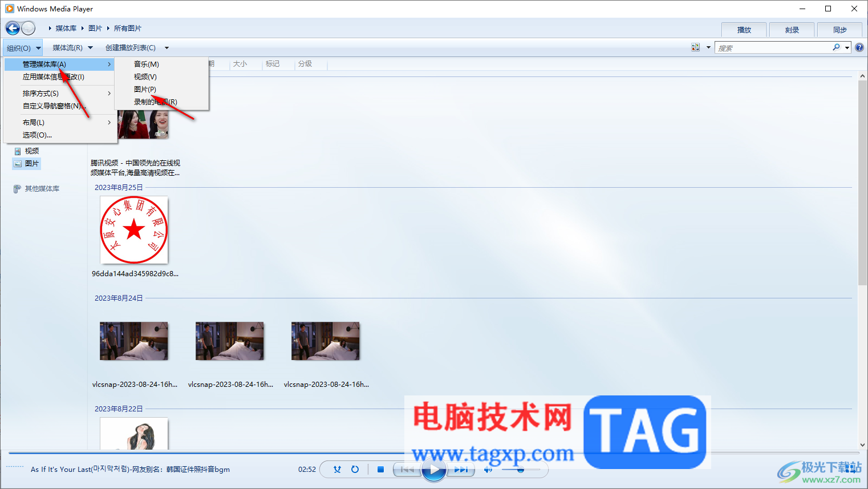
Task: Select the 腾讯视频 picture thumbnail
Action: (x=143, y=124)
